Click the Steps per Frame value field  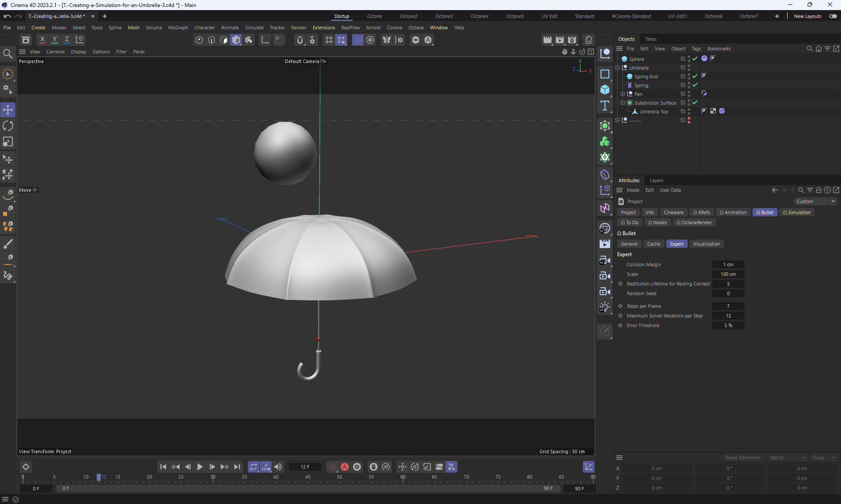click(728, 306)
